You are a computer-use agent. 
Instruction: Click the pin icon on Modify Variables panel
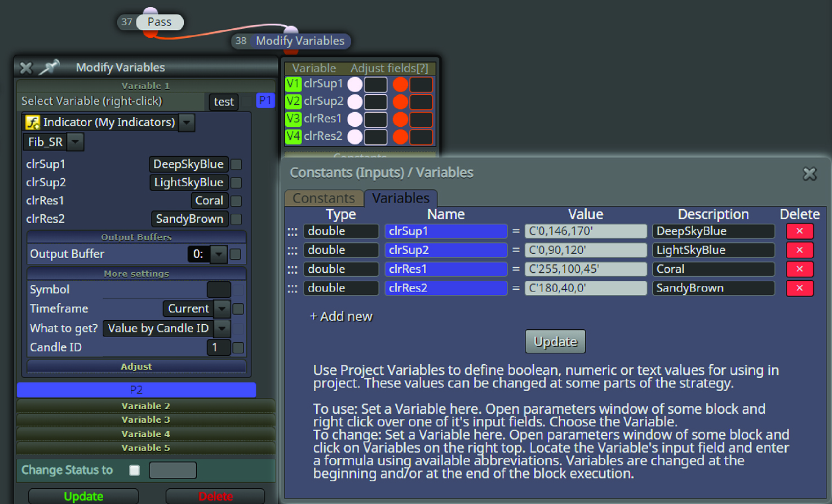pos(50,68)
